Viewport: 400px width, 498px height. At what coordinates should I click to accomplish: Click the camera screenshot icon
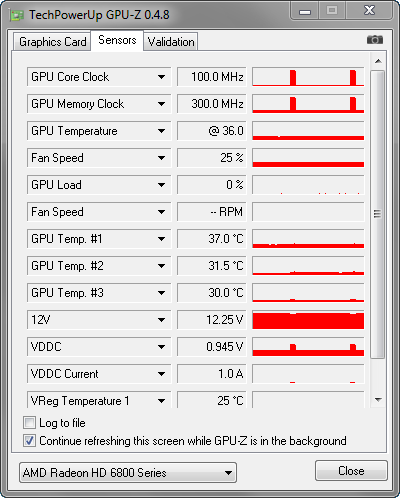click(x=375, y=40)
